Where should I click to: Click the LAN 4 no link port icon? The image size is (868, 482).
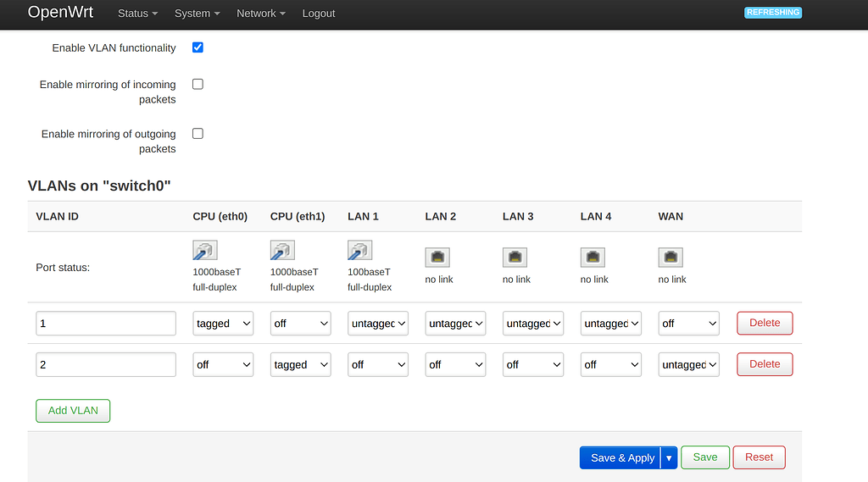click(x=593, y=258)
